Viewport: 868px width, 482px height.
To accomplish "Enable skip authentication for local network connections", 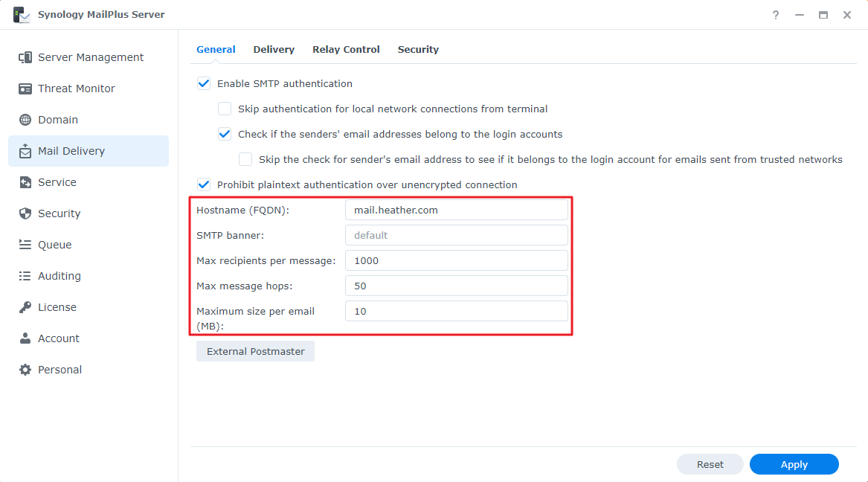I will pyautogui.click(x=224, y=109).
